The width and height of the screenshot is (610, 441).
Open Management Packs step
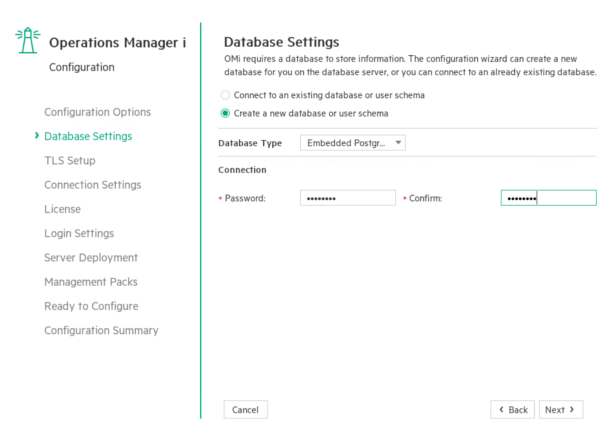(x=91, y=282)
